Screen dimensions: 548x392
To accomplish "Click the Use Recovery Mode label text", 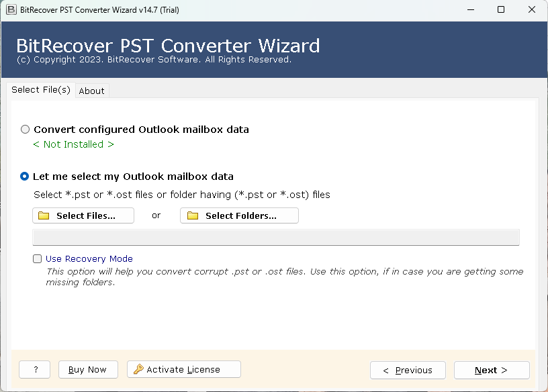I will coord(89,258).
